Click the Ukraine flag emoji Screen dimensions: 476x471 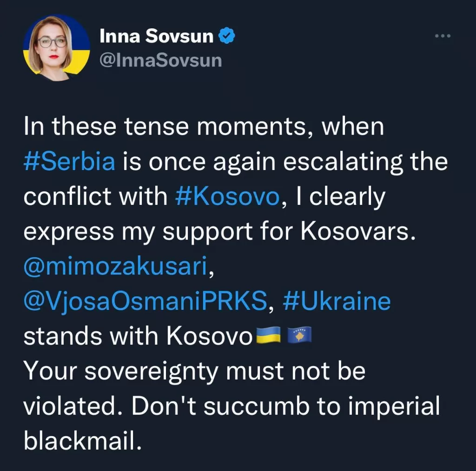pos(269,335)
